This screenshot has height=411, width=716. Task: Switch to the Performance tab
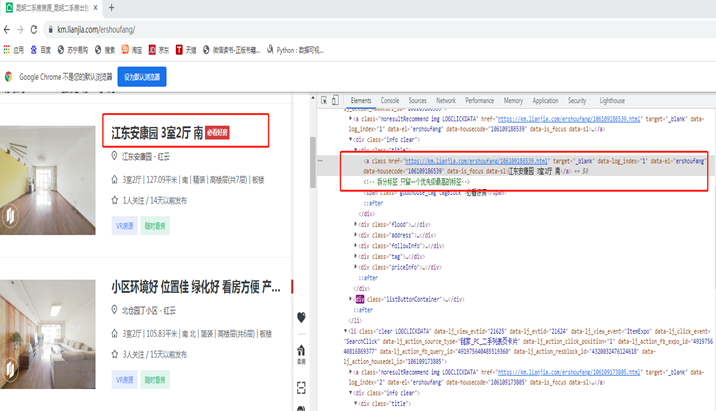479,100
